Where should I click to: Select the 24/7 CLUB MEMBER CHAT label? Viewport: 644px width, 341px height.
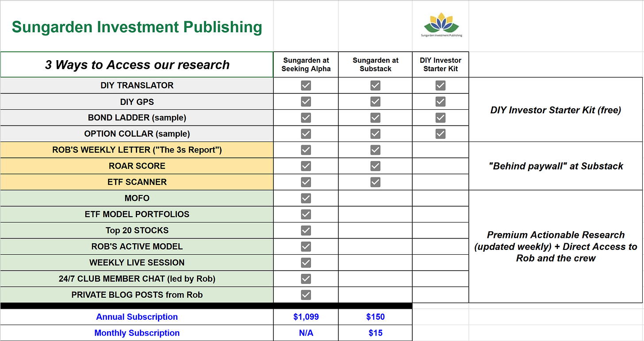tap(137, 279)
